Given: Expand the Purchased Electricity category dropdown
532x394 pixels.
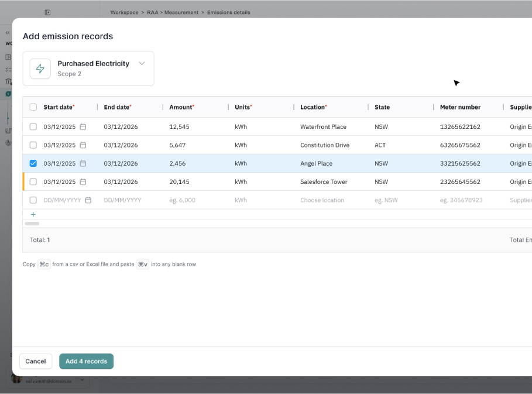Looking at the screenshot, I should [142, 63].
